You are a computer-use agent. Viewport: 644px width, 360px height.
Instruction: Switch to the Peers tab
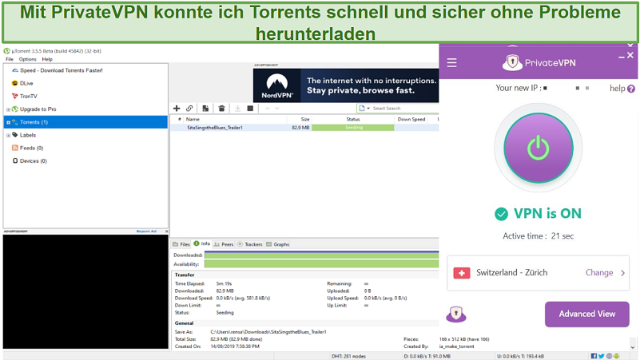click(224, 244)
